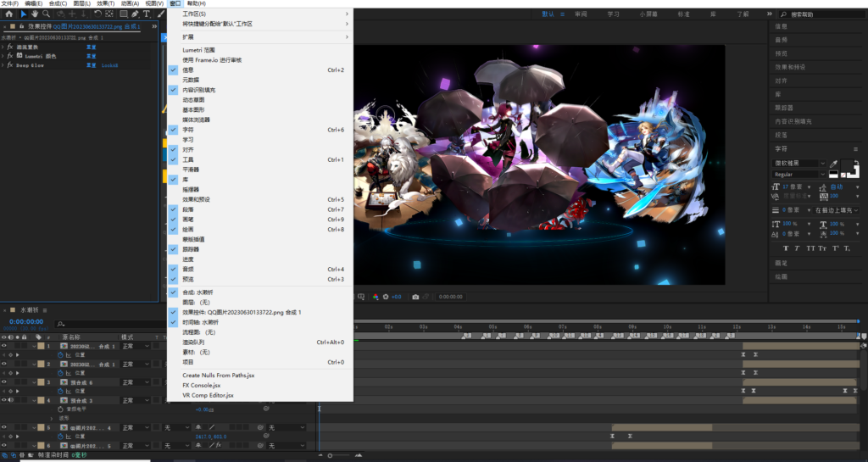This screenshot has height=462, width=868.
Task: Expand the Deep Glow effect properties
Action: 3,64
